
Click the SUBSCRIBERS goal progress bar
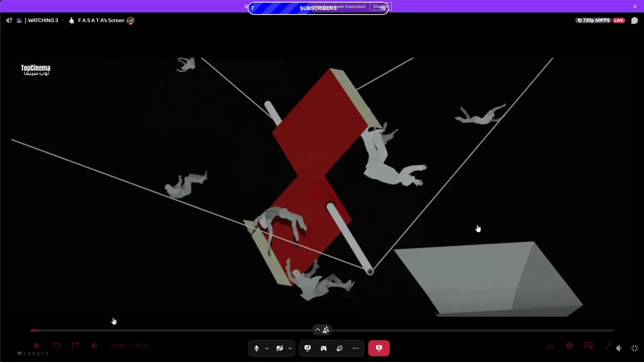tap(318, 8)
